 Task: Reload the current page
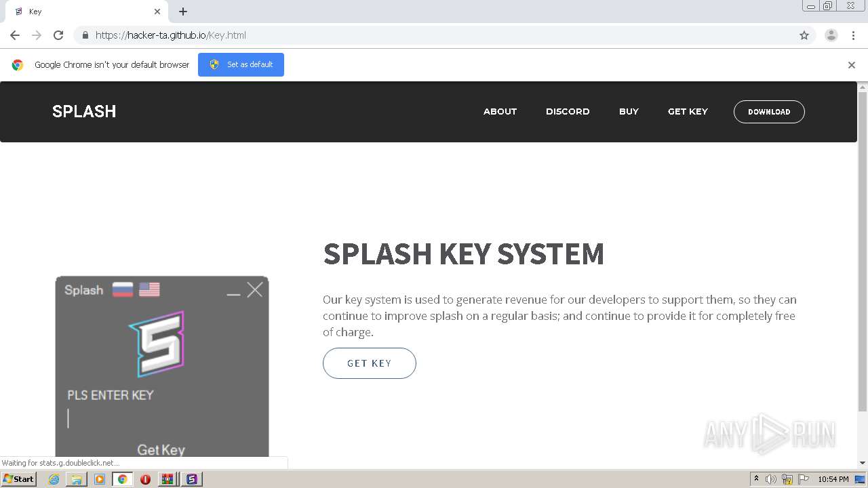coord(58,35)
